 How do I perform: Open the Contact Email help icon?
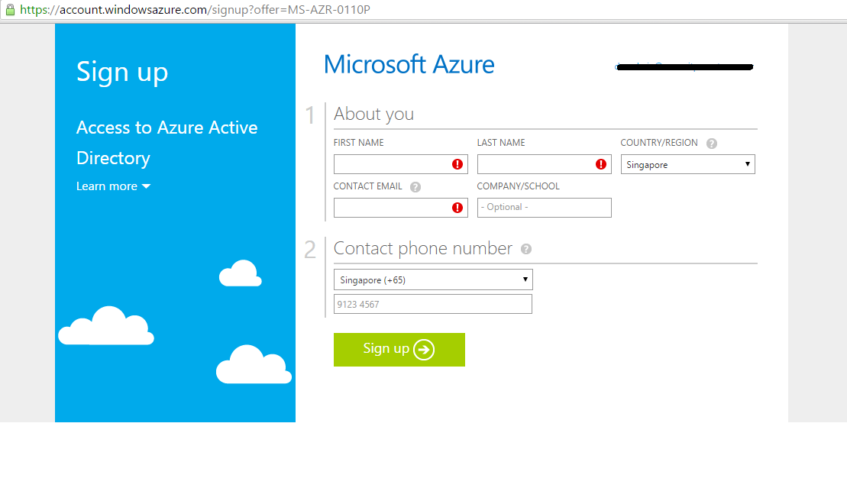(415, 187)
